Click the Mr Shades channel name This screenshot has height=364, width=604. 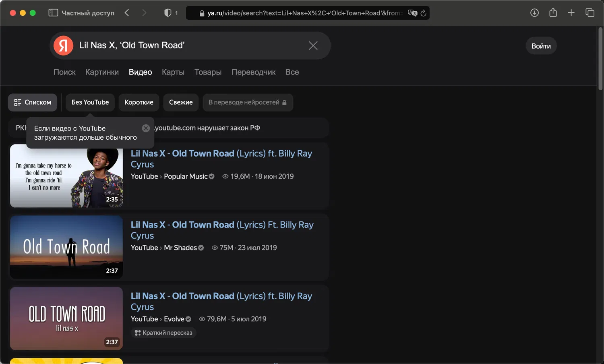pos(180,248)
